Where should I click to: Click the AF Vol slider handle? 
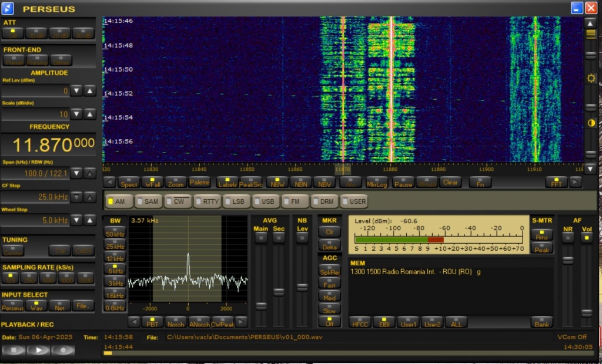pyautogui.click(x=587, y=313)
